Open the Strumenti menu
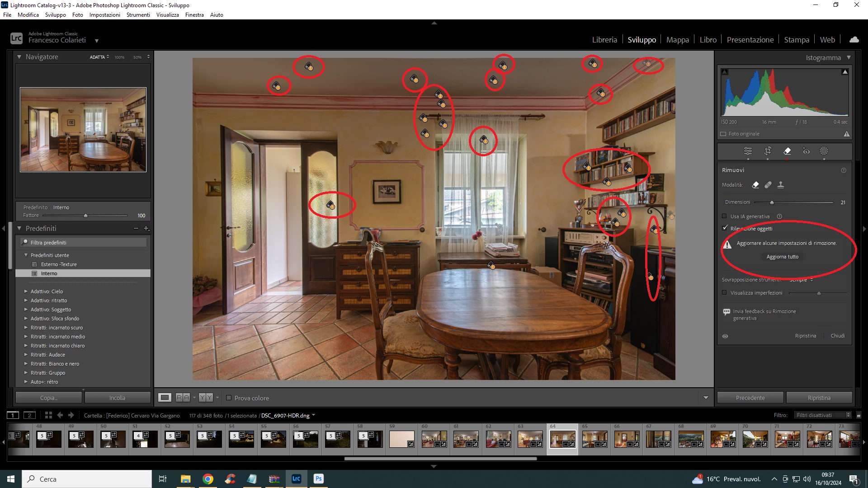868x488 pixels. [x=138, y=15]
